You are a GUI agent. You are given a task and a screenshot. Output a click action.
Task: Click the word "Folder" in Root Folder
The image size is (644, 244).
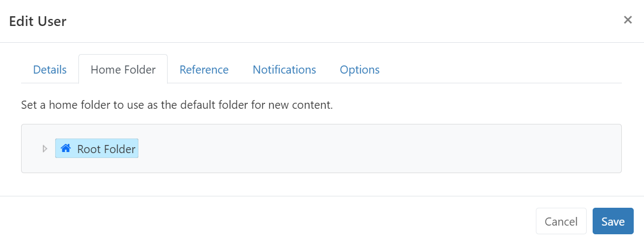click(x=119, y=149)
